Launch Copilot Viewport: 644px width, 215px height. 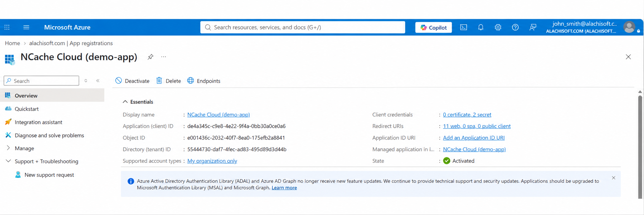pyautogui.click(x=433, y=27)
